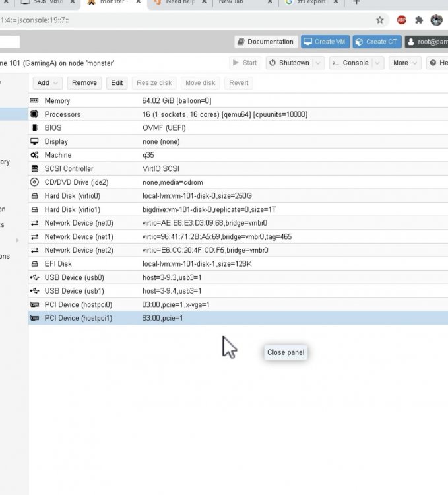
Task: Select the 'bigdrive:vm-101-disk-0' disk value
Action: click(x=177, y=209)
